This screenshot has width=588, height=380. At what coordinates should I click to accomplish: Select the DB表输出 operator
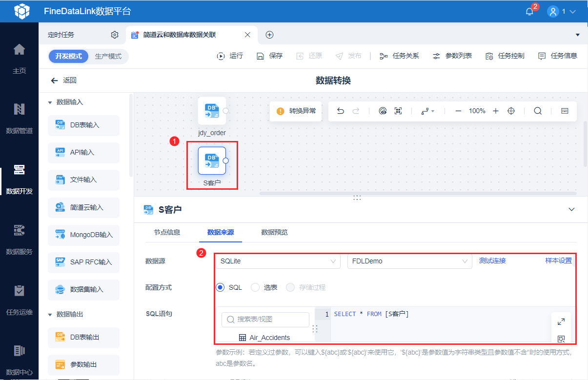(83, 338)
